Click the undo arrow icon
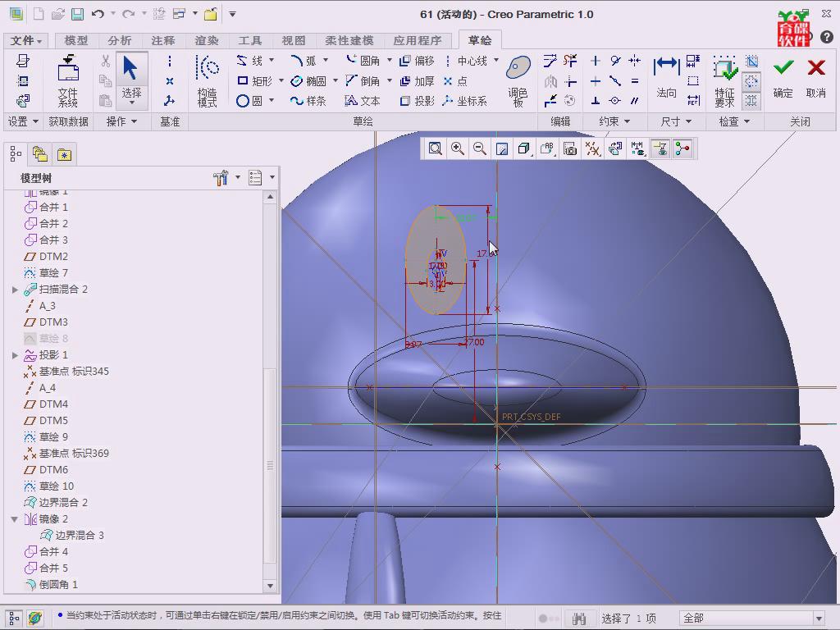The image size is (840, 630). pyautogui.click(x=98, y=15)
